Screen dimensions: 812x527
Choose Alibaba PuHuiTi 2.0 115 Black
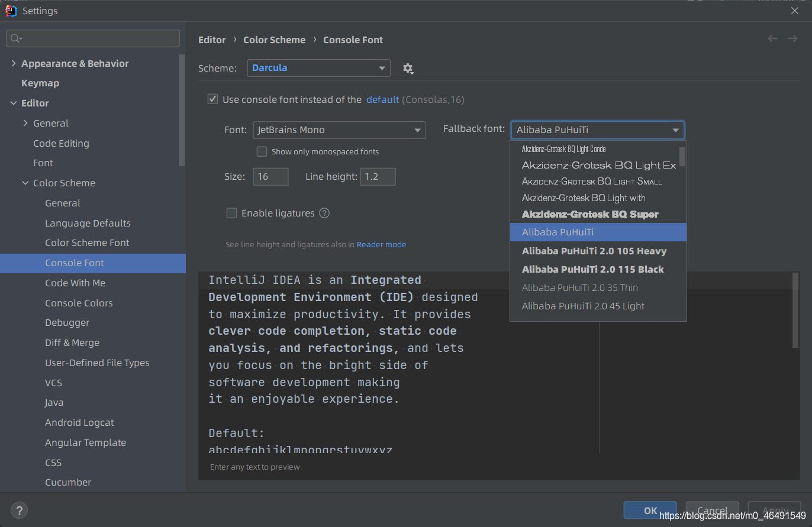[x=598, y=269]
